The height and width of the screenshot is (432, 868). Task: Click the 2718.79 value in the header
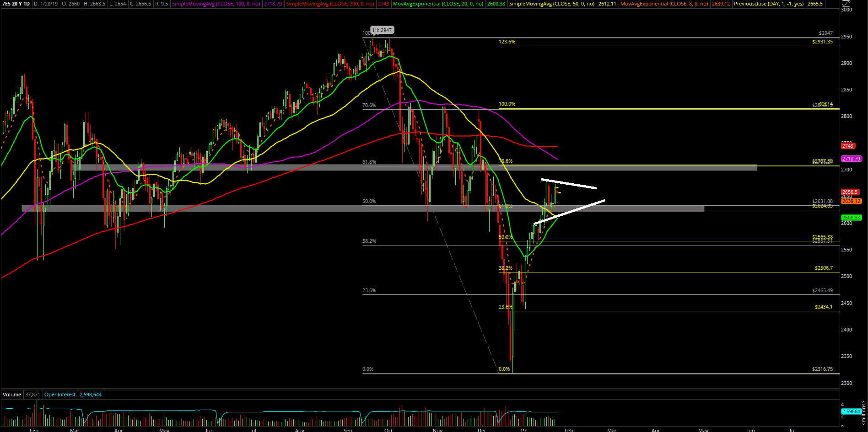pos(273,4)
